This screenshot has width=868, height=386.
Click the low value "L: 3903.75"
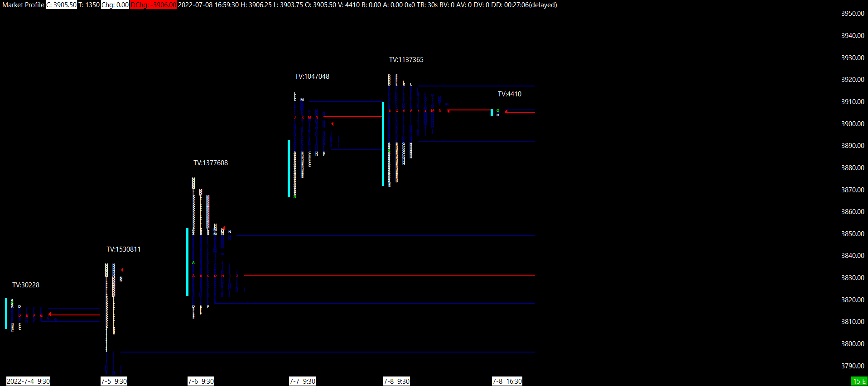point(289,5)
